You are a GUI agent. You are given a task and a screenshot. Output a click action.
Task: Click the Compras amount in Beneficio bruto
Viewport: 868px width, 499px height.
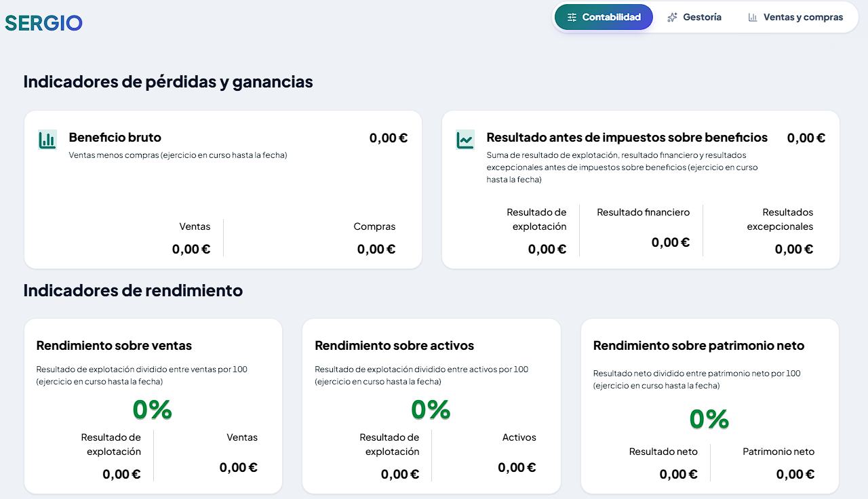pyautogui.click(x=376, y=249)
